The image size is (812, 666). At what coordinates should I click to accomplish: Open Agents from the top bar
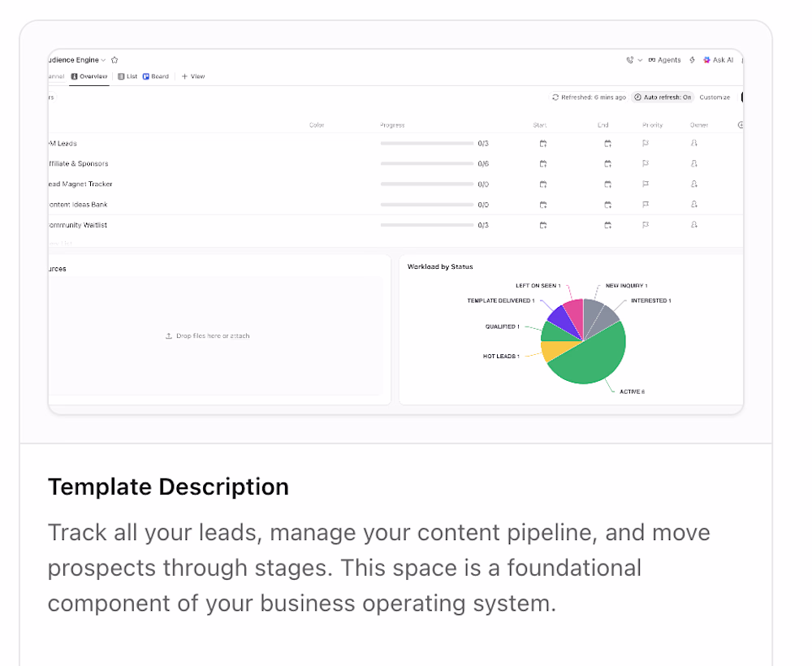tap(664, 60)
